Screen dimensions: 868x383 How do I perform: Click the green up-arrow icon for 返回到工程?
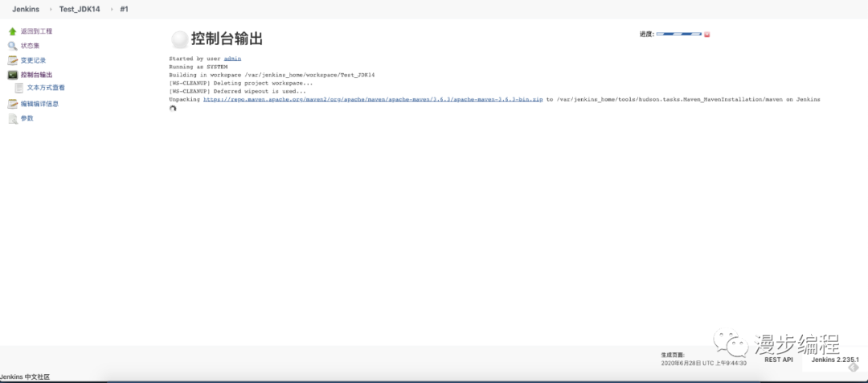tap(12, 31)
